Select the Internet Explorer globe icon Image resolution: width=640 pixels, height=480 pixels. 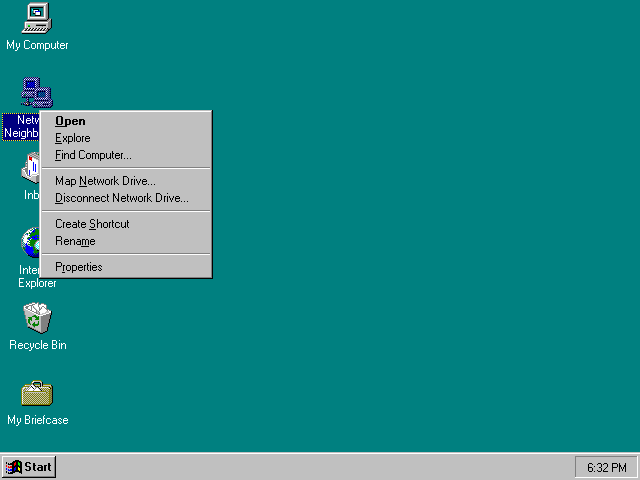30,242
